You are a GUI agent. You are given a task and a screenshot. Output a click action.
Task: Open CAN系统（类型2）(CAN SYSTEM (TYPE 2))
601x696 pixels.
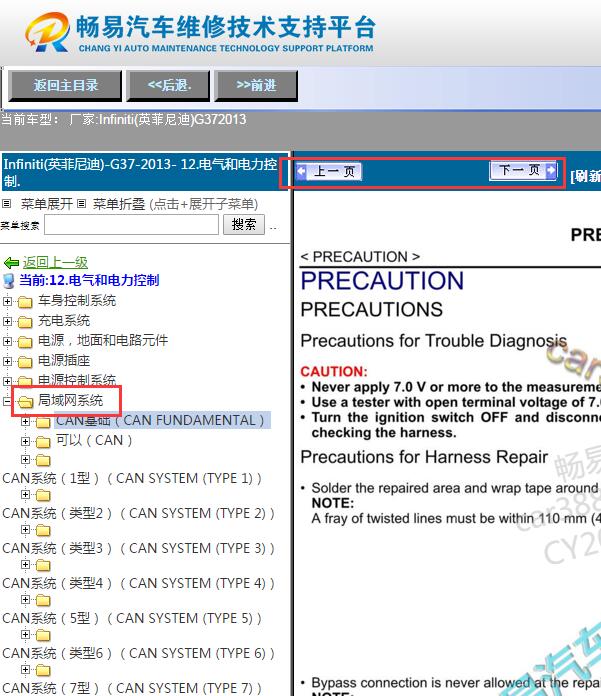click(138, 513)
